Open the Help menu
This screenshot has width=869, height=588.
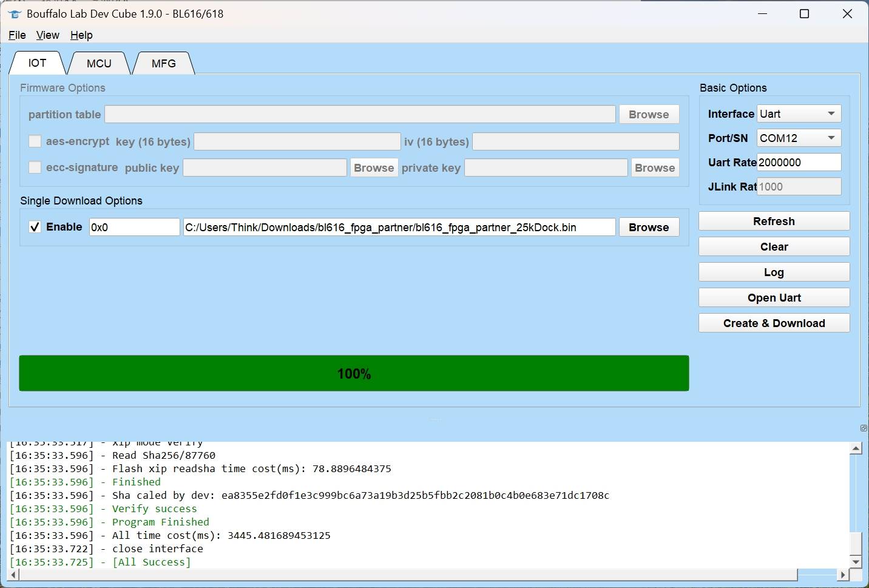coord(81,35)
